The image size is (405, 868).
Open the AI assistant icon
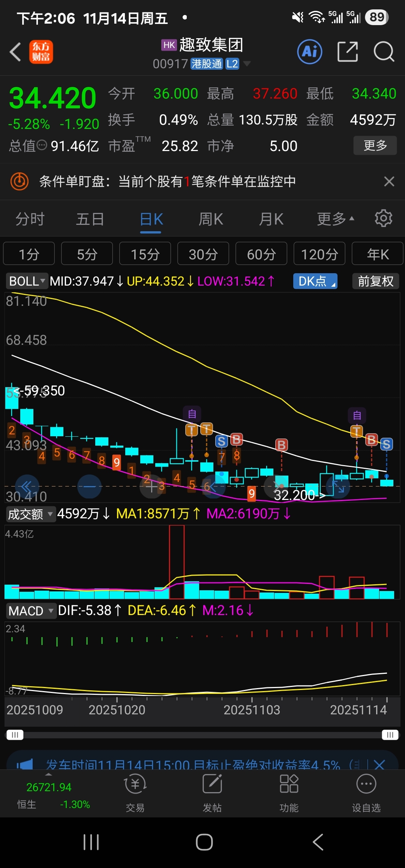[310, 52]
